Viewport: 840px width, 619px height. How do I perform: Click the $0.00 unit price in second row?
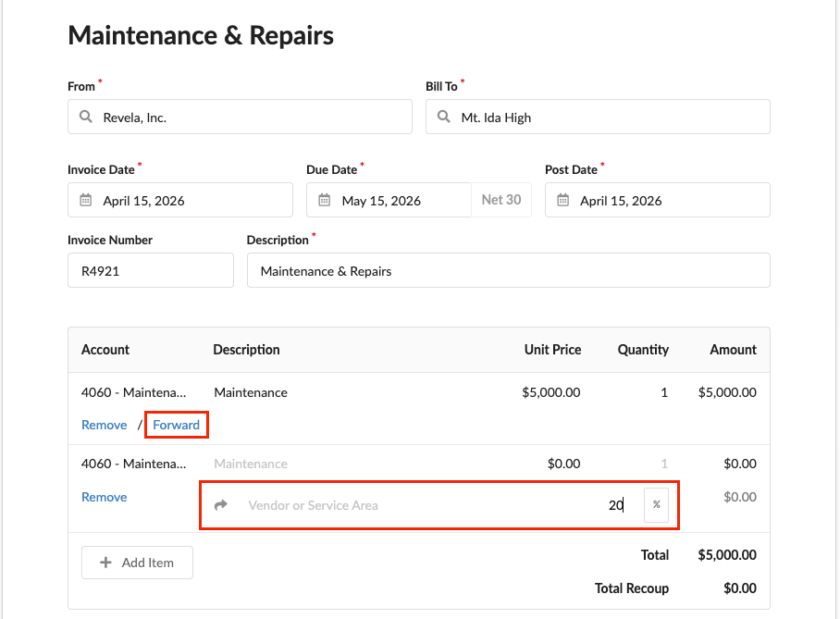563,464
